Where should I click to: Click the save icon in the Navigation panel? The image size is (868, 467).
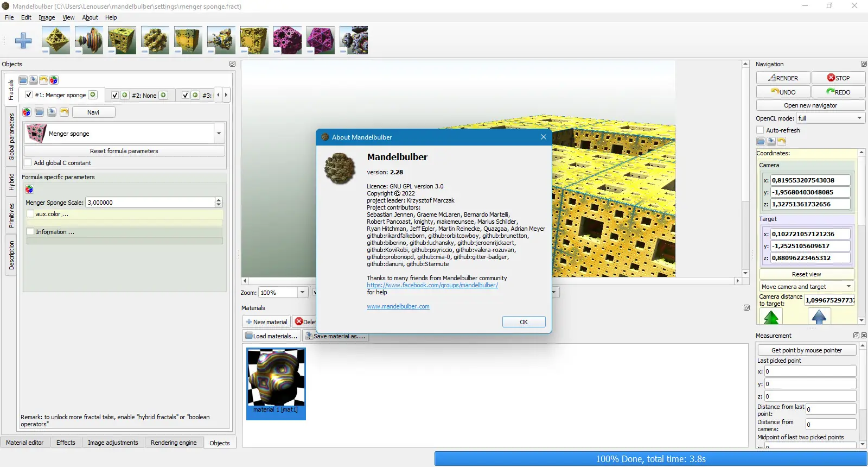point(771,141)
